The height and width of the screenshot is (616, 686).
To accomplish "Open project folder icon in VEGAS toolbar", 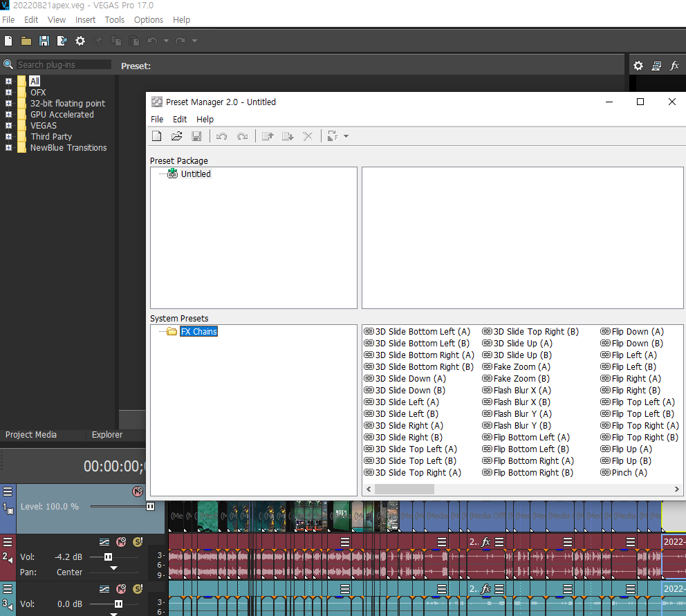I will [x=26, y=41].
